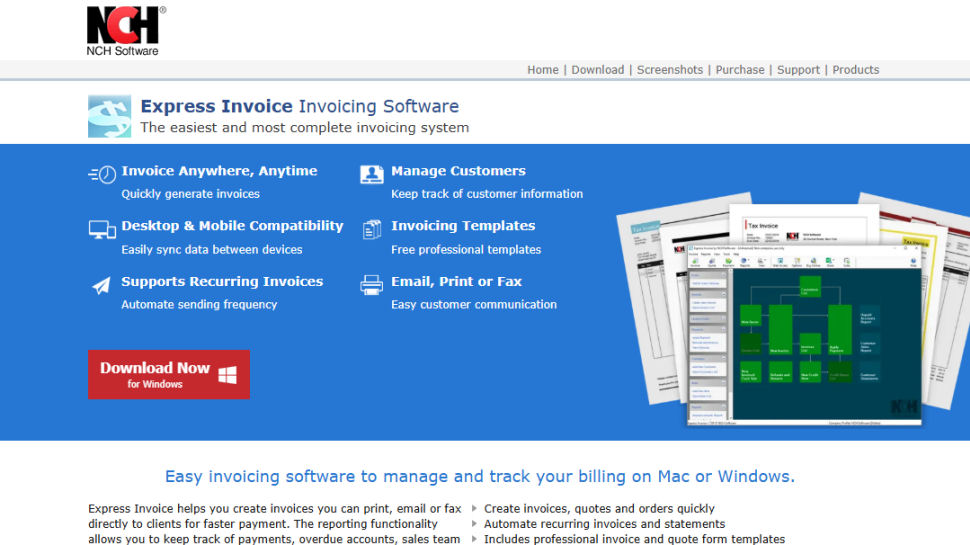The height and width of the screenshot is (545, 970).
Task: Click the Download Now for Windows button
Action: (169, 374)
